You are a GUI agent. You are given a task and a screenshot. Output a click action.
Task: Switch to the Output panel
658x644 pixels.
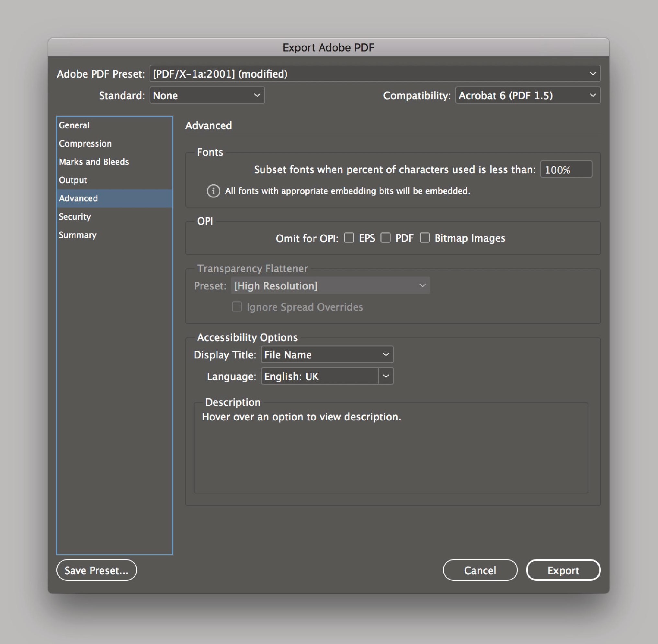tap(73, 180)
